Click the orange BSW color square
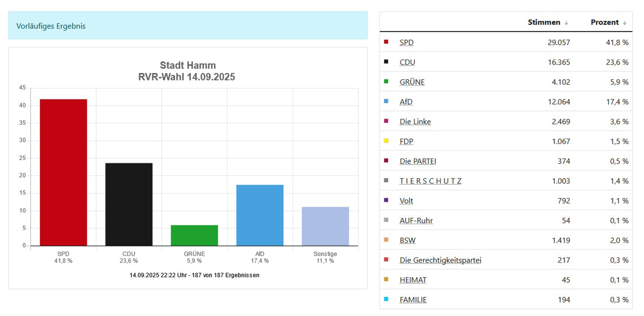The image size is (644, 316). tap(386, 240)
